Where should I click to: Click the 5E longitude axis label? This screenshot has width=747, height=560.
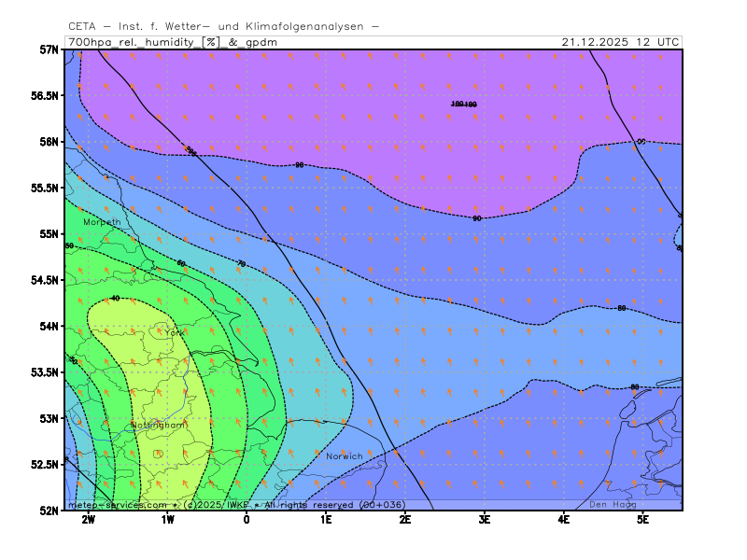click(642, 519)
